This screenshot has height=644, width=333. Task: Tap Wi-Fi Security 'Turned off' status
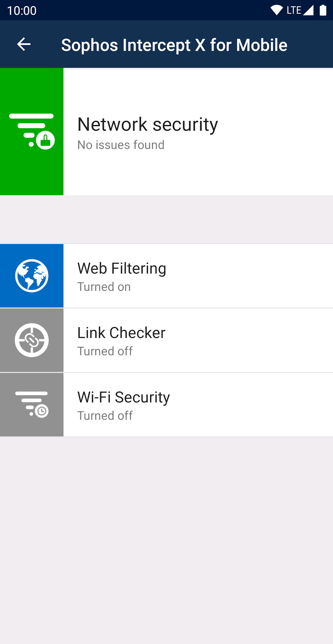(x=105, y=416)
